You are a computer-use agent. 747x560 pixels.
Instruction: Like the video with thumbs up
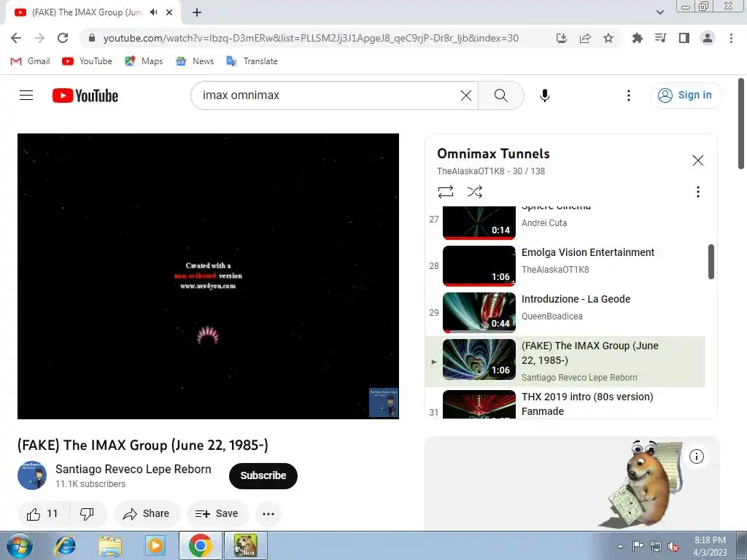pyautogui.click(x=43, y=514)
